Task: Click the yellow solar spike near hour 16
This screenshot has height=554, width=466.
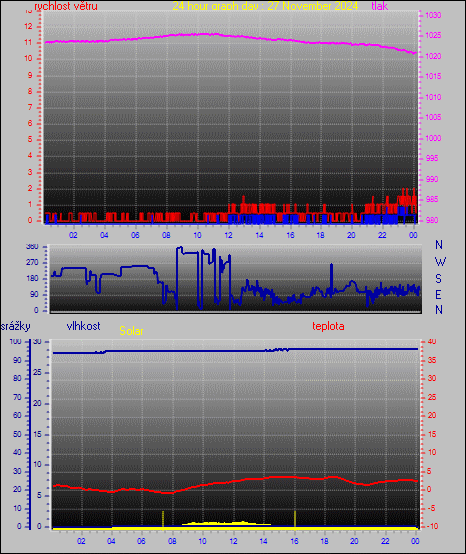Action: click(x=295, y=519)
